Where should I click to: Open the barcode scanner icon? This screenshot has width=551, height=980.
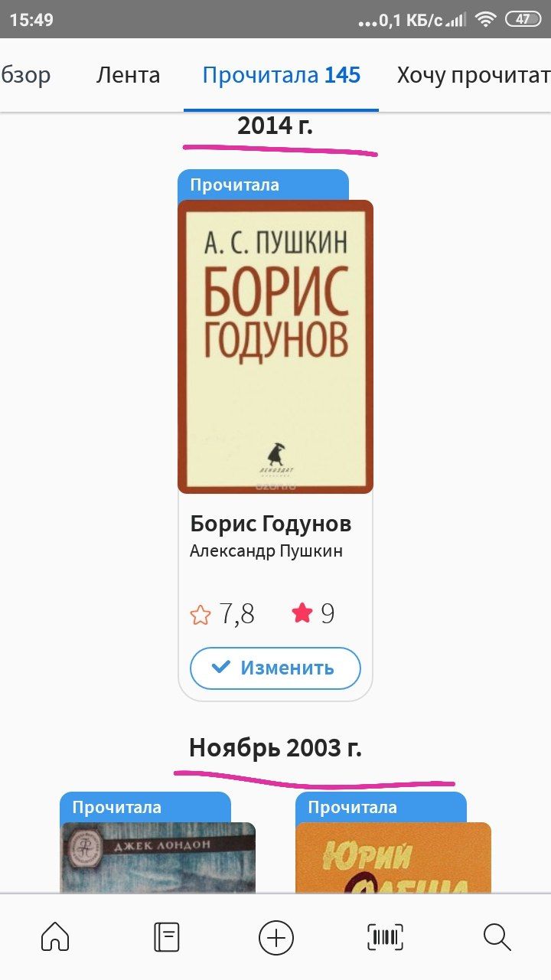pyautogui.click(x=386, y=937)
